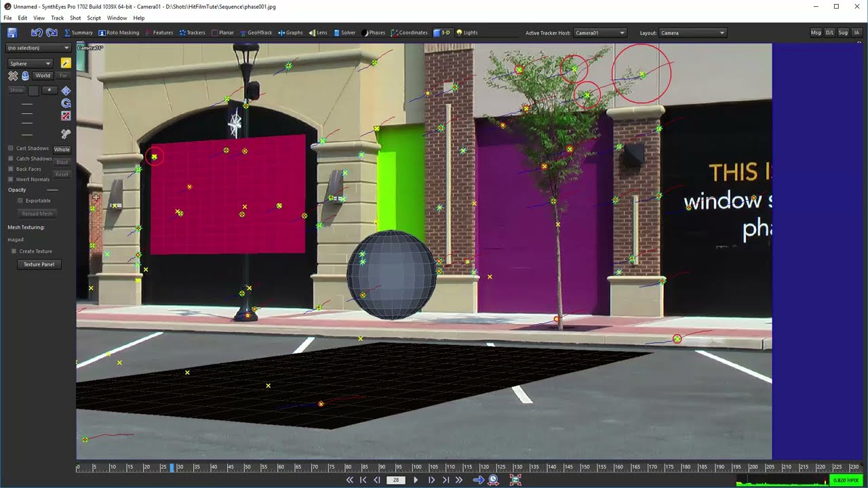This screenshot has height=488, width=868.
Task: Click the Whole button
Action: 62,149
